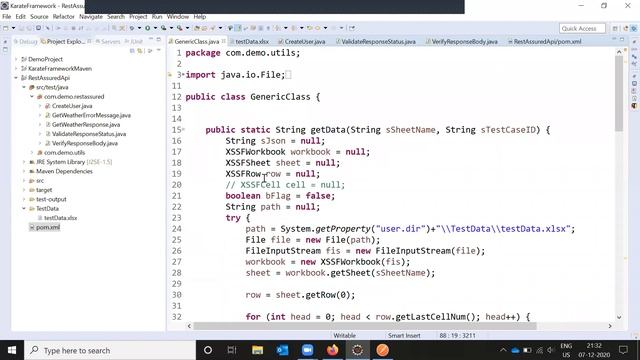This screenshot has width=640, height=360.
Task: Click the Open Perspective icon near Quick Access
Action: 615,28
